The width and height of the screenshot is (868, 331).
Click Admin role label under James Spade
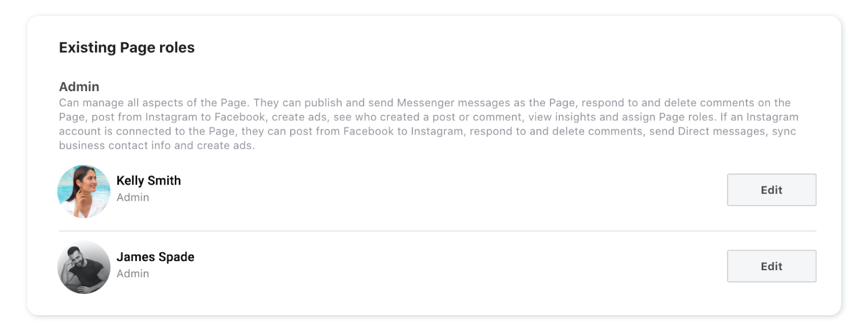133,273
